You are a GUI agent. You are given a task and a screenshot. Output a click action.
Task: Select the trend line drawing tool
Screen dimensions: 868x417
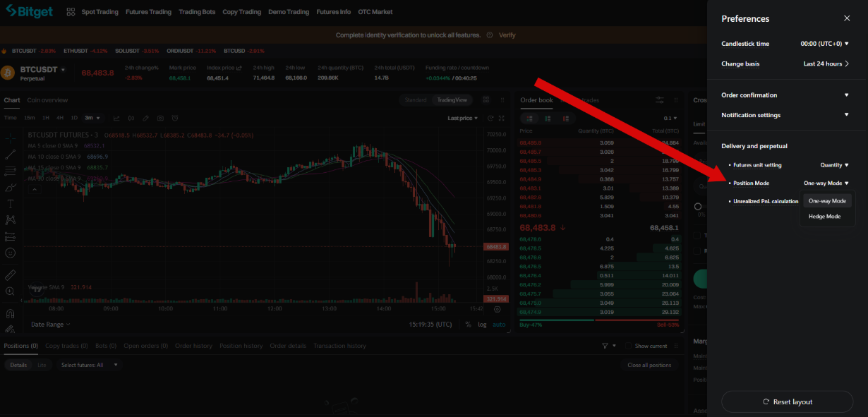tap(10, 154)
